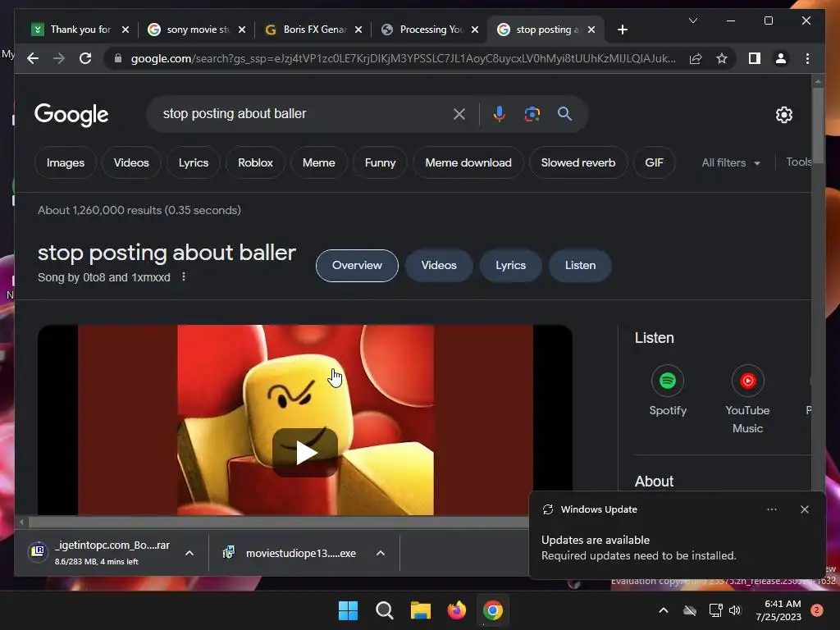Click the horizontal page scrollbar
This screenshot has height=630, width=840.
[279, 522]
